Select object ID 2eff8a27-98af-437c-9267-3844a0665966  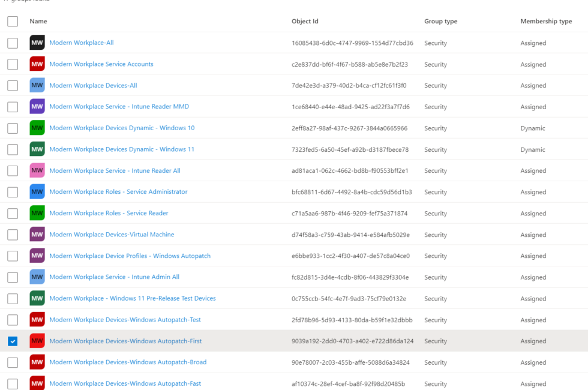point(349,128)
